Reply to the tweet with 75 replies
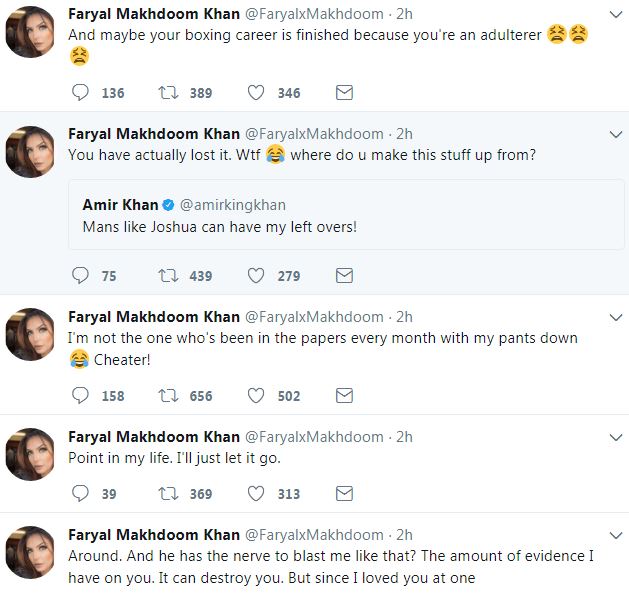This screenshot has height=594, width=629. (x=82, y=276)
